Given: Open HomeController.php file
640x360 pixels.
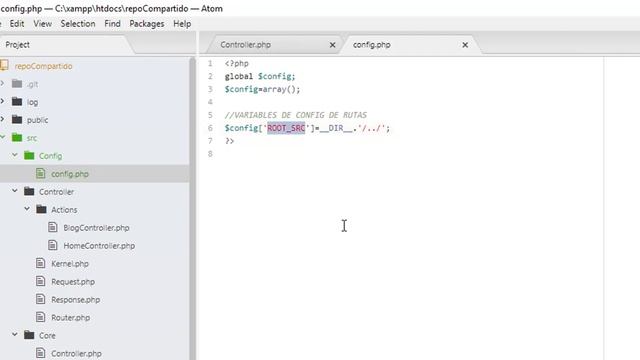Looking at the screenshot, I should pos(99,246).
